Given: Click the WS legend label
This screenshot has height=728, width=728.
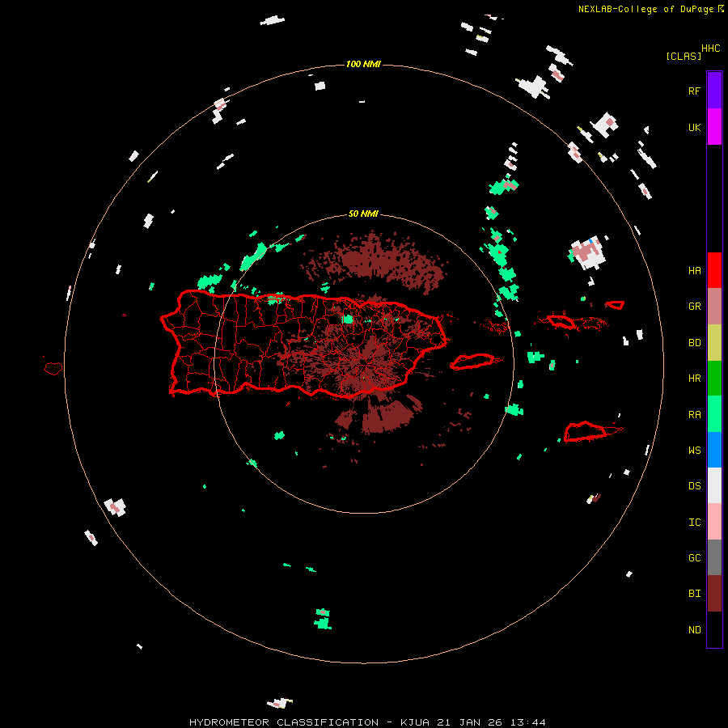Looking at the screenshot, I should tap(694, 450).
